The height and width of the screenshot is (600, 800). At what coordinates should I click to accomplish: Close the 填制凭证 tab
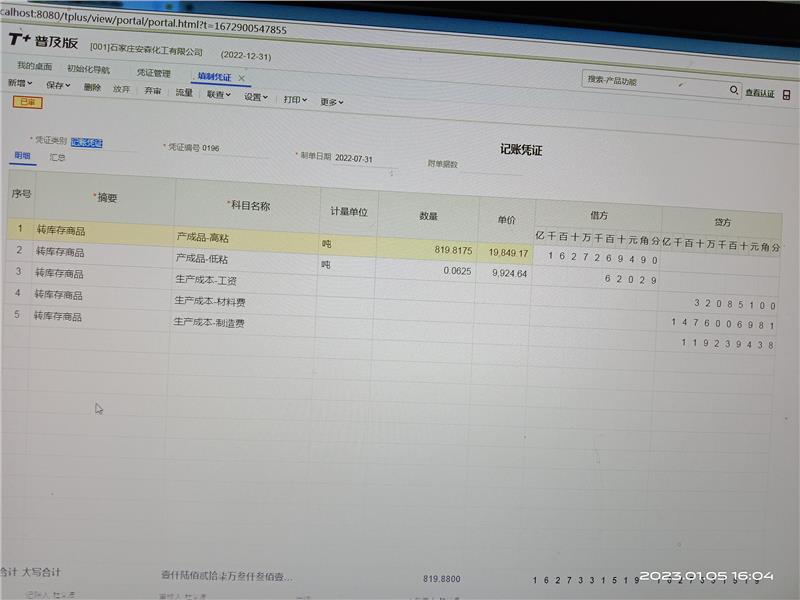pos(242,77)
